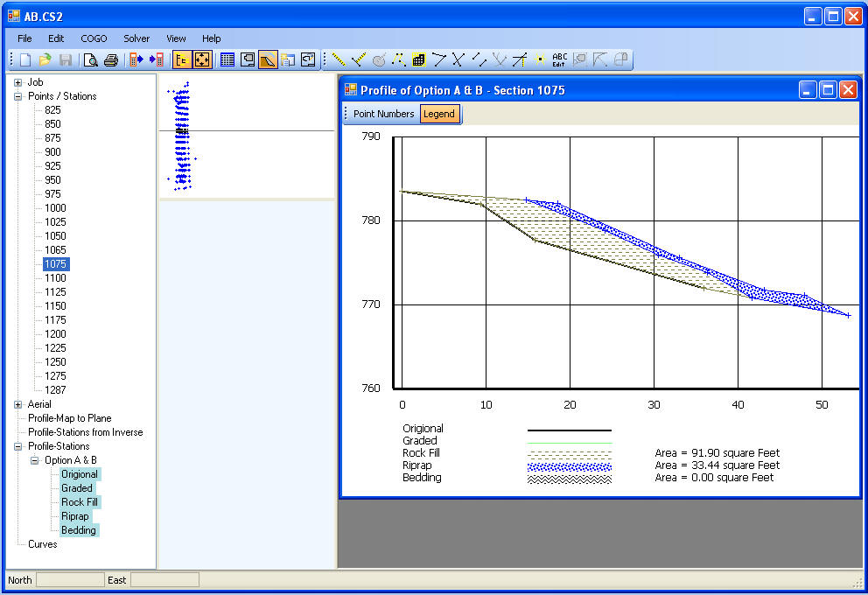Open the COGO menu
The image size is (868, 595).
[94, 38]
